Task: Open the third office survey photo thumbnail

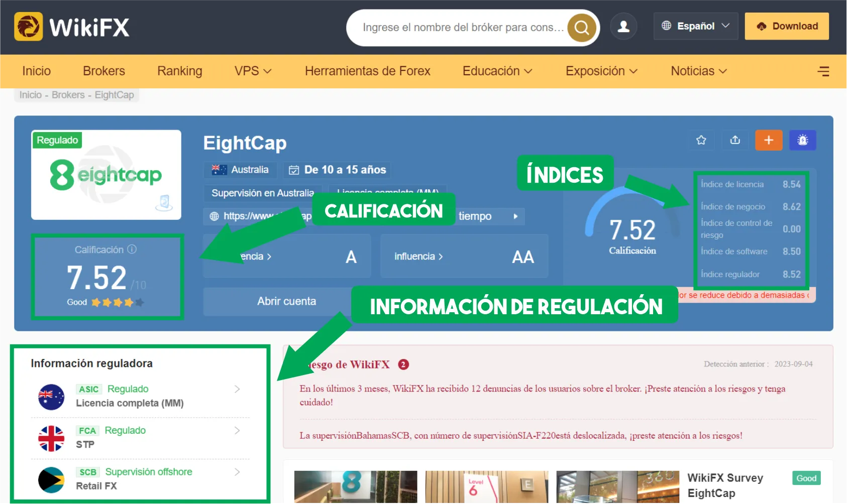Action: (618, 487)
